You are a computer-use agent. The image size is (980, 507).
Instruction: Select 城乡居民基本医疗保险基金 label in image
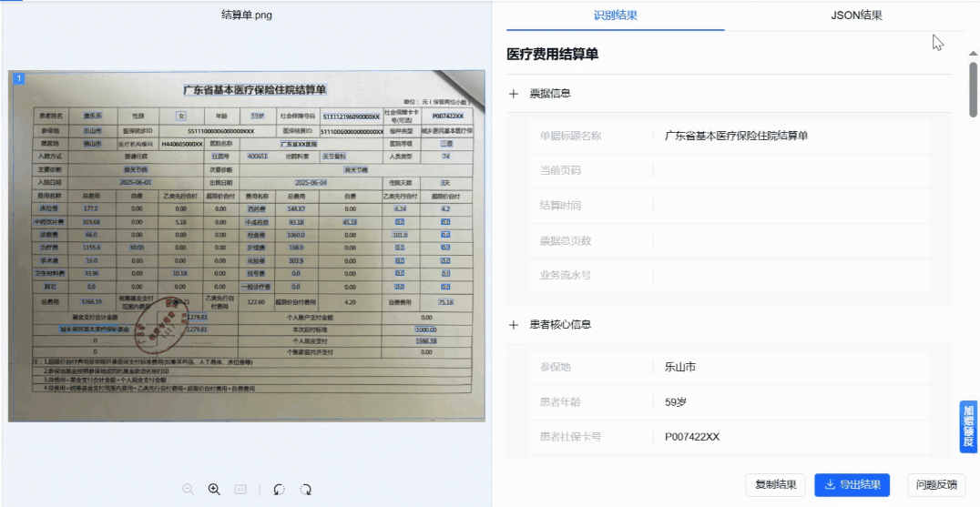95,329
